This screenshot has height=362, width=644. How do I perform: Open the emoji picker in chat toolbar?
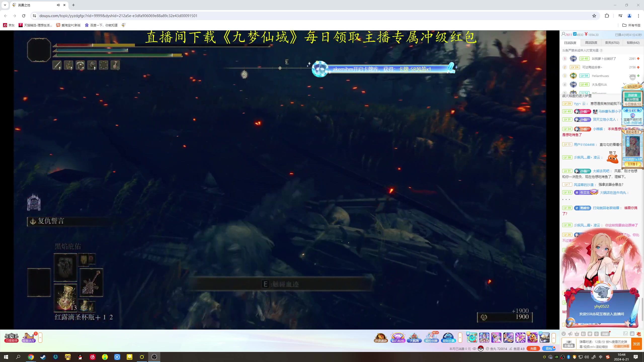click(x=564, y=334)
